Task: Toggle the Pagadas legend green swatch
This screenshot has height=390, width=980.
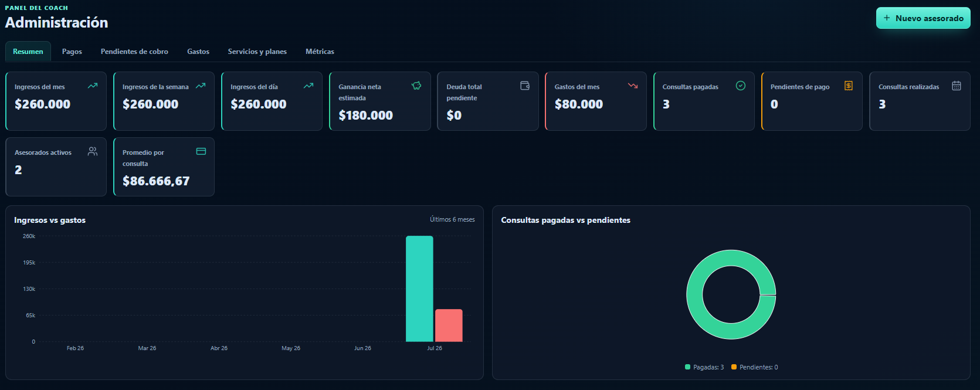Action: tap(688, 367)
